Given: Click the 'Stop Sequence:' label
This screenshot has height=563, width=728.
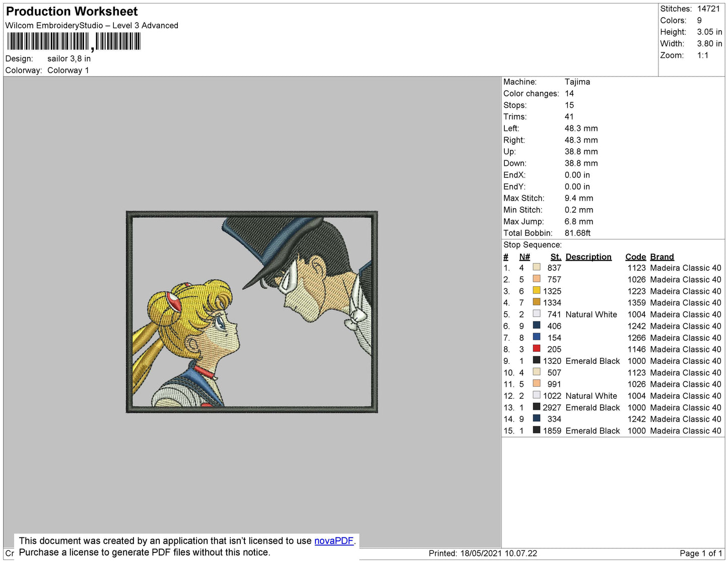Looking at the screenshot, I should tap(533, 245).
